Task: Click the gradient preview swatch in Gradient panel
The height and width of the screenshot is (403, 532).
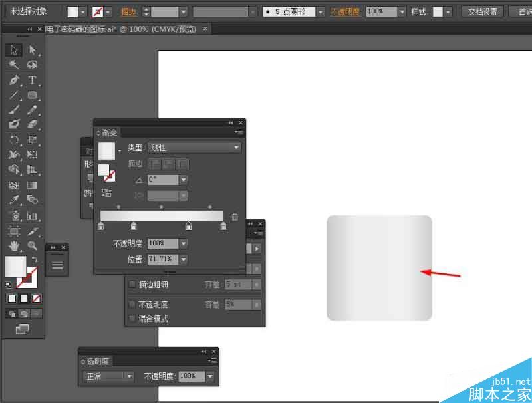Action: click(106, 150)
